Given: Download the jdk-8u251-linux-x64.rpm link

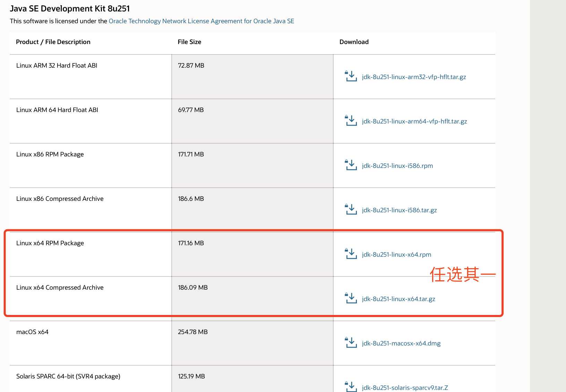Looking at the screenshot, I should coord(396,255).
